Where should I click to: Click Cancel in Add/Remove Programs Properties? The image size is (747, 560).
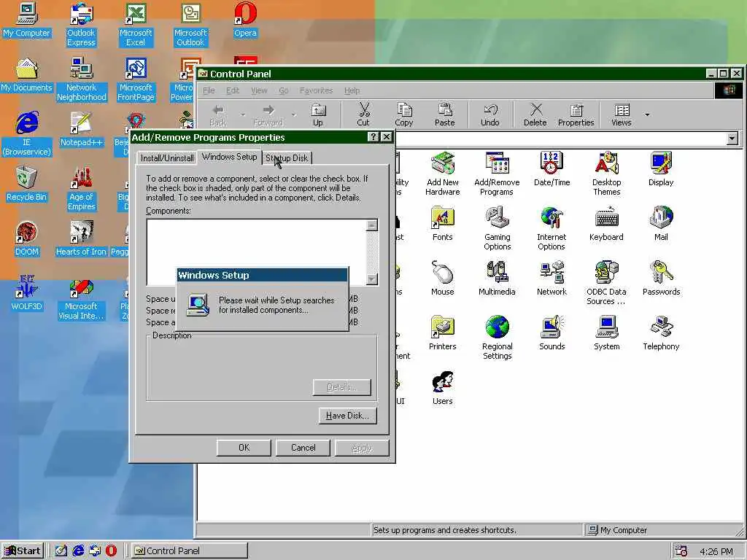(303, 448)
